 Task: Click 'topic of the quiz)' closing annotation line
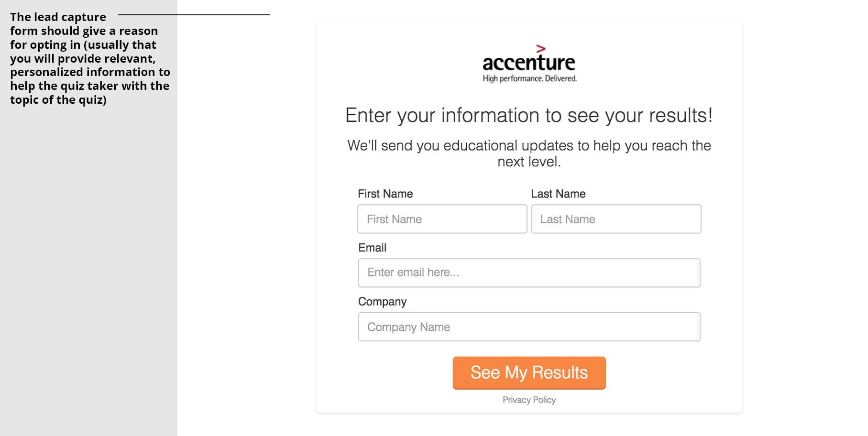coord(58,100)
